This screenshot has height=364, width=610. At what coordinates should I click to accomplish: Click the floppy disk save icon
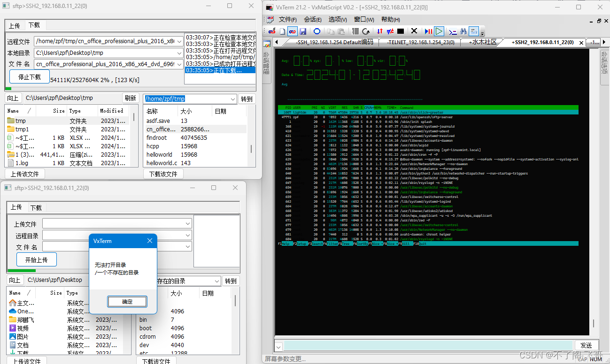(303, 31)
